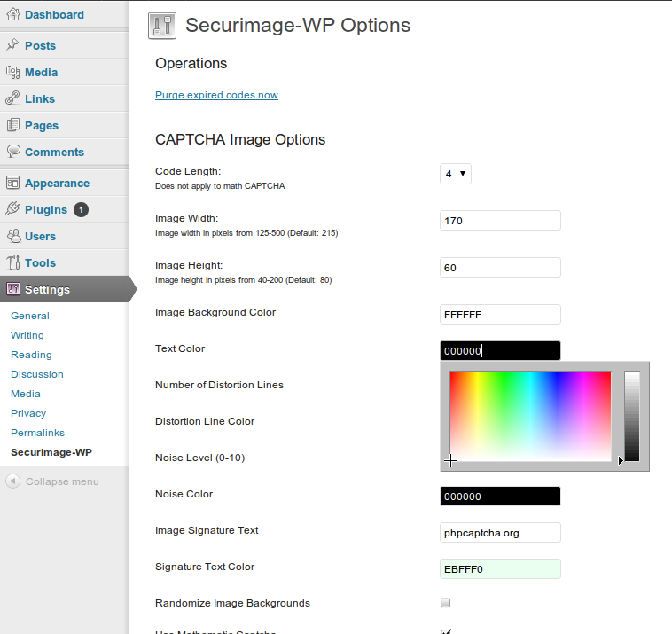Viewport: 672px width, 634px height.
Task: Click the Signature Text Color field
Action: (500, 569)
